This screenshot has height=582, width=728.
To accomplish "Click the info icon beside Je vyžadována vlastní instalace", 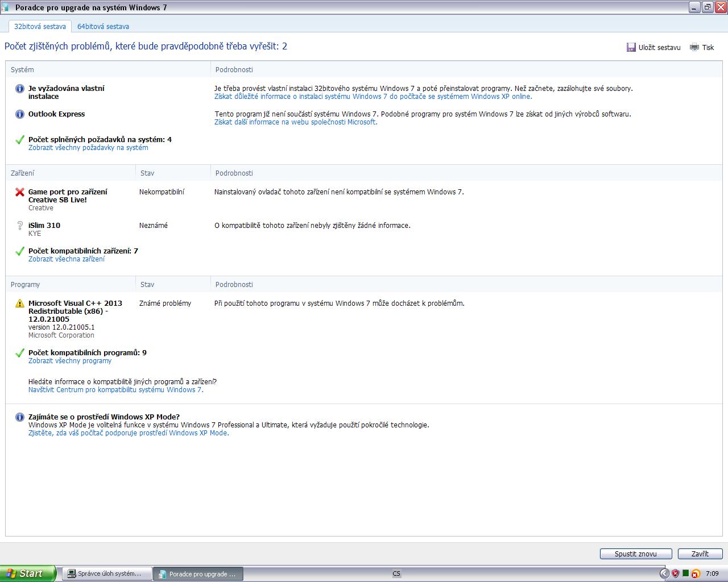I will point(20,89).
